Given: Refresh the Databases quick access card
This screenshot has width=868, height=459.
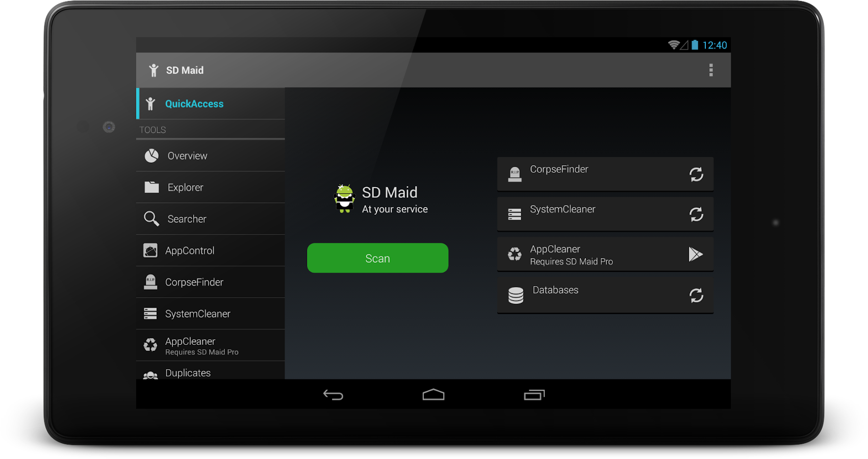Looking at the screenshot, I should 697,295.
